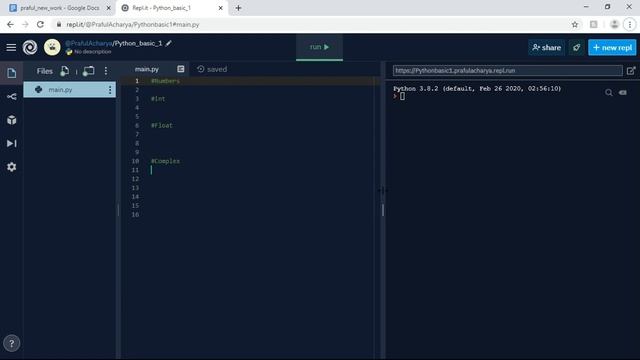Viewport: 640px width, 360px height.
Task: Edit repl name with pencil icon
Action: [x=169, y=43]
